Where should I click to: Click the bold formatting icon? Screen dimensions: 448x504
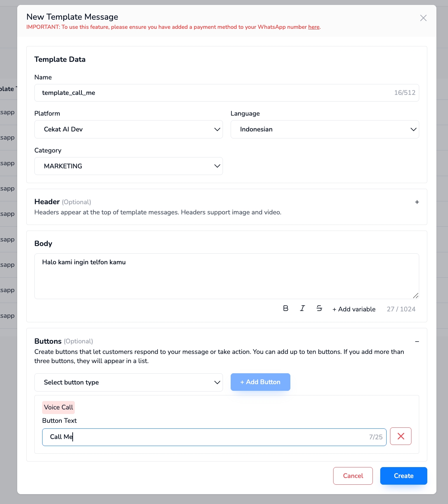point(286,308)
